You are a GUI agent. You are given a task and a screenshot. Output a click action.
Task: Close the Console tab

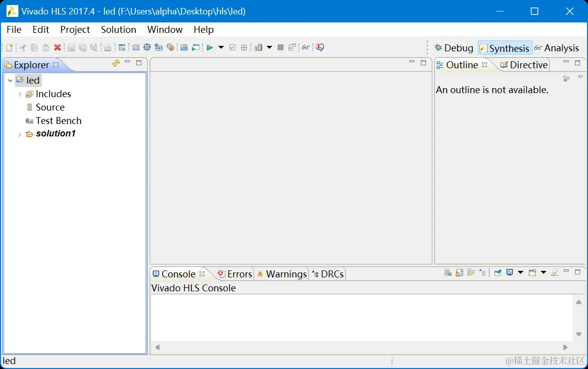pyautogui.click(x=202, y=274)
